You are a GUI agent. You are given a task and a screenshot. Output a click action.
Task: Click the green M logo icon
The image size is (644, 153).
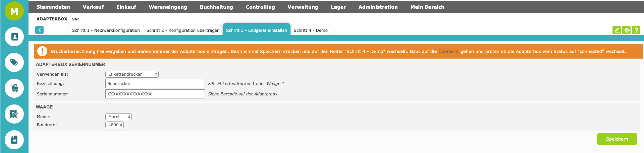14,11
